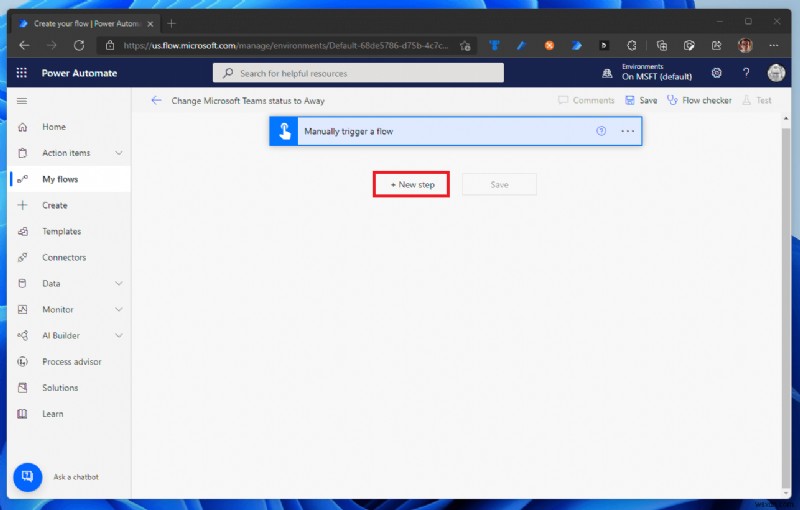Click the Monitor chart icon

point(22,310)
